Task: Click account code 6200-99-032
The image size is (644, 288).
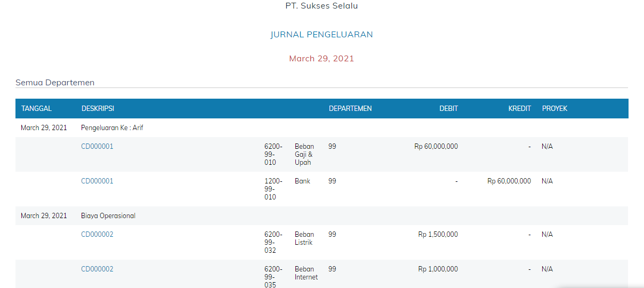Action: click(273, 243)
